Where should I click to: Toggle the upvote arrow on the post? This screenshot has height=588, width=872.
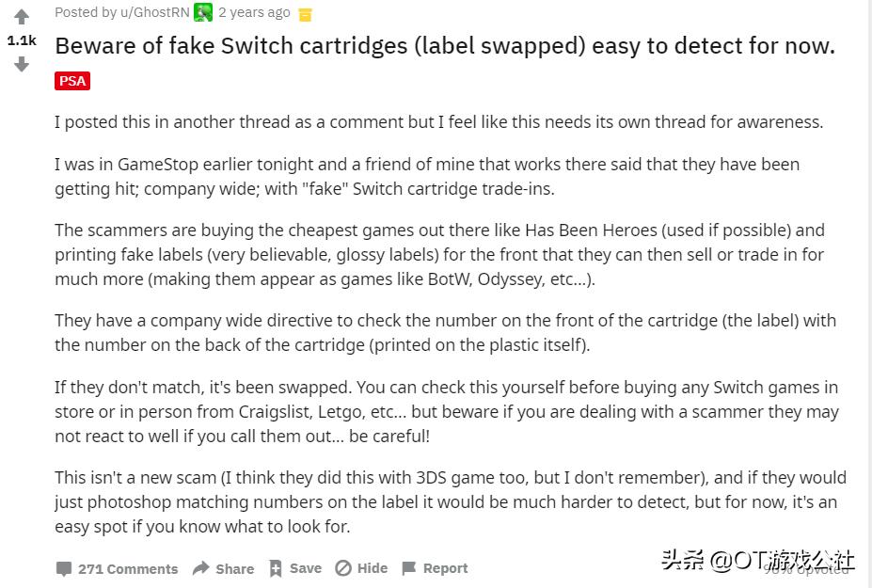pos(21,15)
